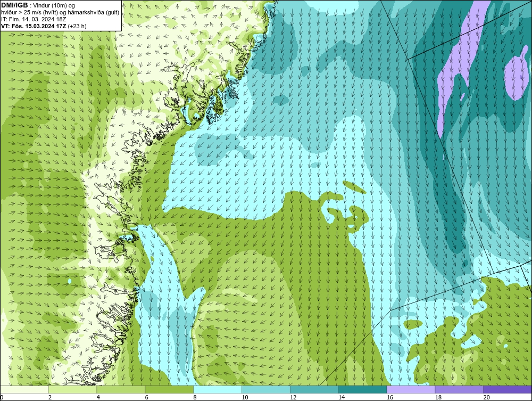This screenshot has height=401, width=532.
Task: Click the 'IT: Fim. 14. 03. 2024 18Z' line
Action: point(34,19)
